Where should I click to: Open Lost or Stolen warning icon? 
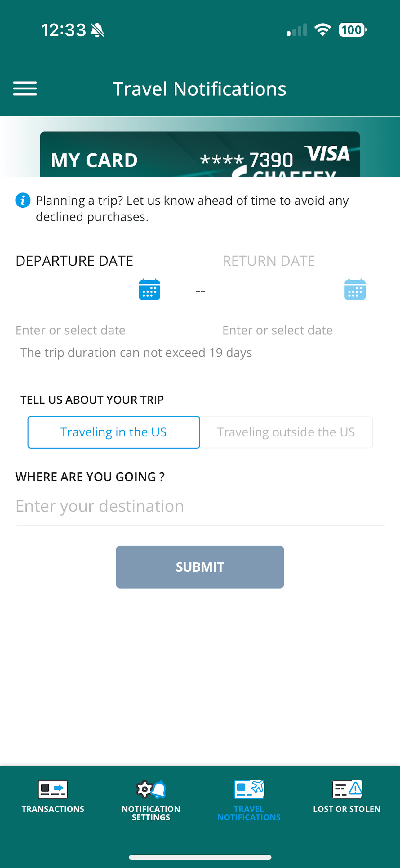(x=347, y=789)
